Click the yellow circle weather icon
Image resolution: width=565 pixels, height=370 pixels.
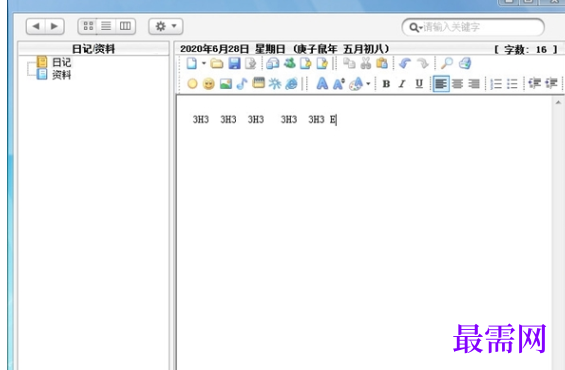(192, 84)
